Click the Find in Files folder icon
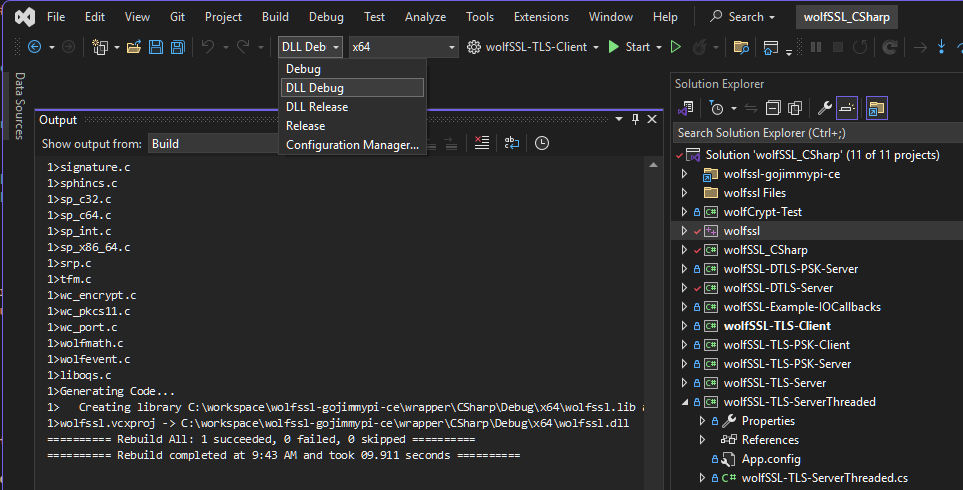Image resolution: width=963 pixels, height=490 pixels. (741, 47)
